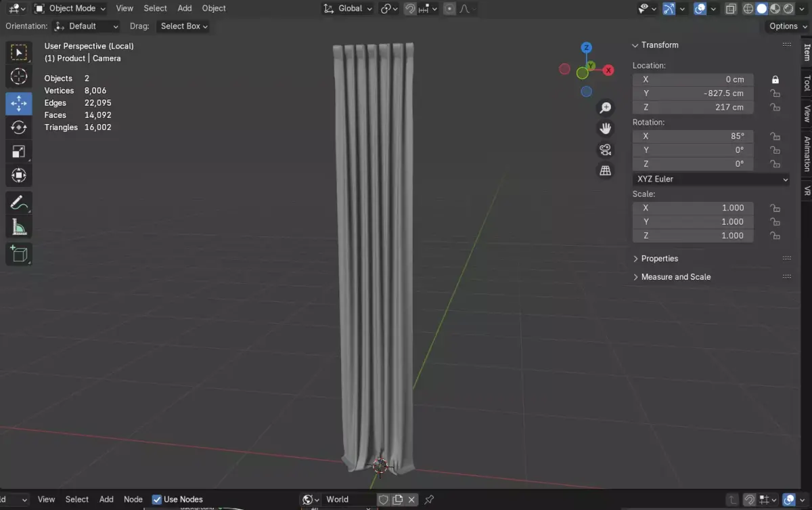The width and height of the screenshot is (812, 510).
Task: Toggle the Rotation Z lock
Action: [775, 164]
